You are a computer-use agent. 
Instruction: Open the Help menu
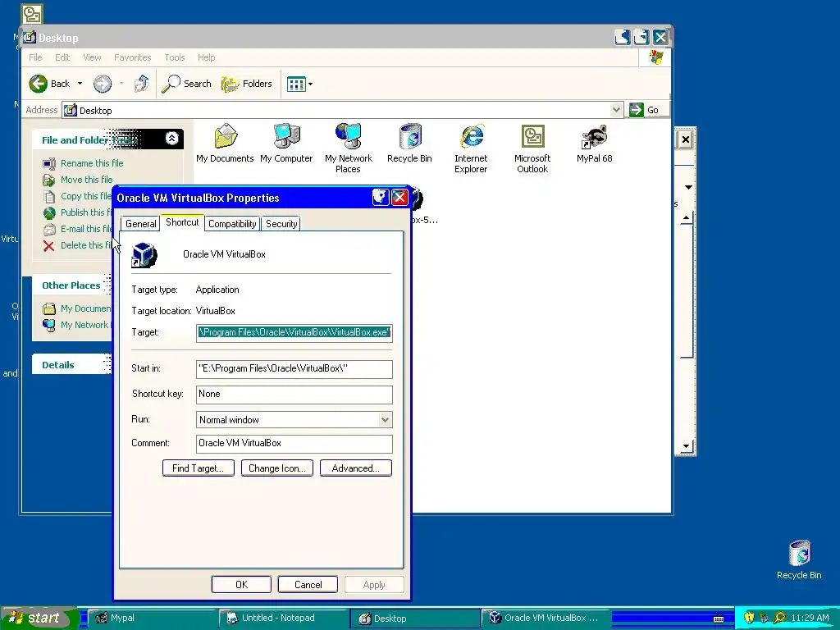tap(206, 57)
